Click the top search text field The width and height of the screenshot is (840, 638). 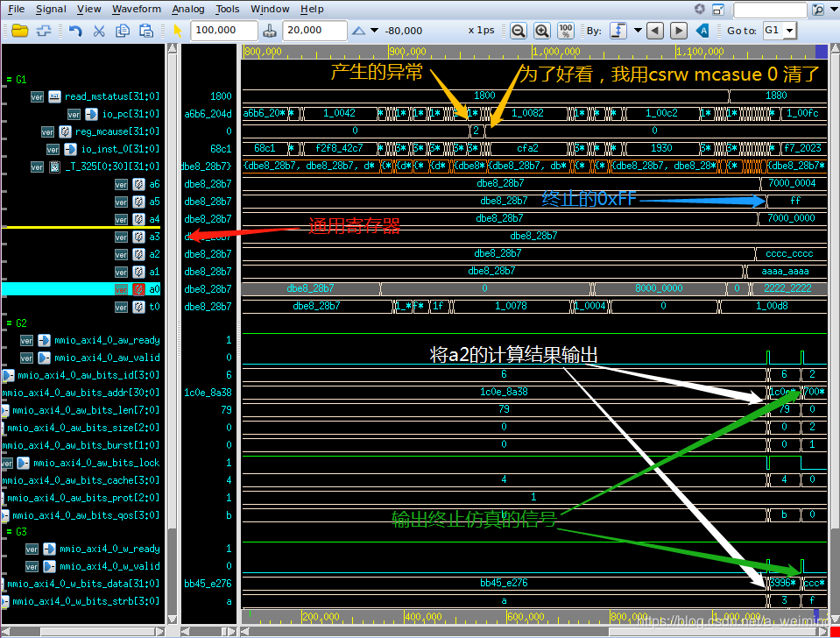[770, 10]
